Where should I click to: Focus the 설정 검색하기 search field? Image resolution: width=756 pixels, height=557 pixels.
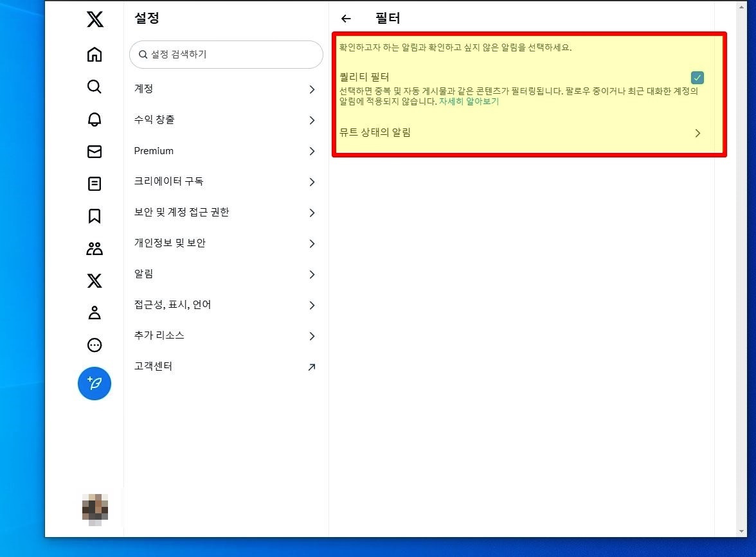coord(226,55)
